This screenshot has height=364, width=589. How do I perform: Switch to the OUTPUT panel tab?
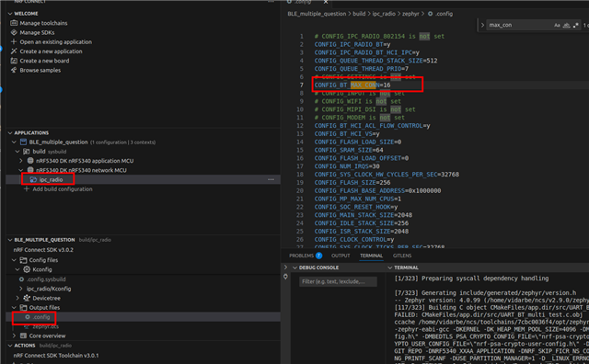[x=341, y=256]
